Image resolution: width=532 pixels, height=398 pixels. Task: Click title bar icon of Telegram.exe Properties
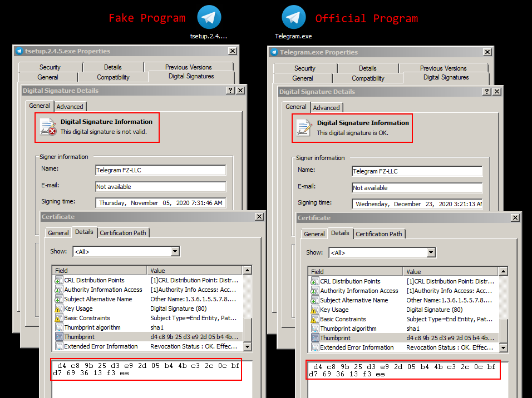point(274,52)
